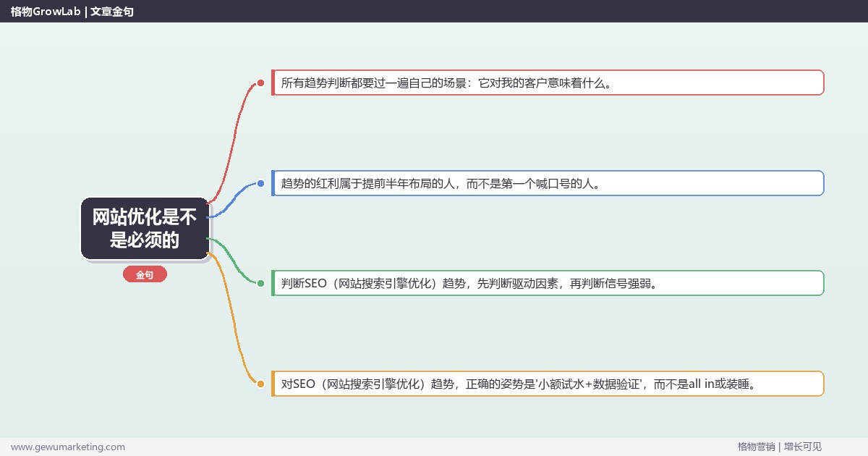
Task: Click the footer text 格物营销 | 增长可见
Action: [x=780, y=447]
